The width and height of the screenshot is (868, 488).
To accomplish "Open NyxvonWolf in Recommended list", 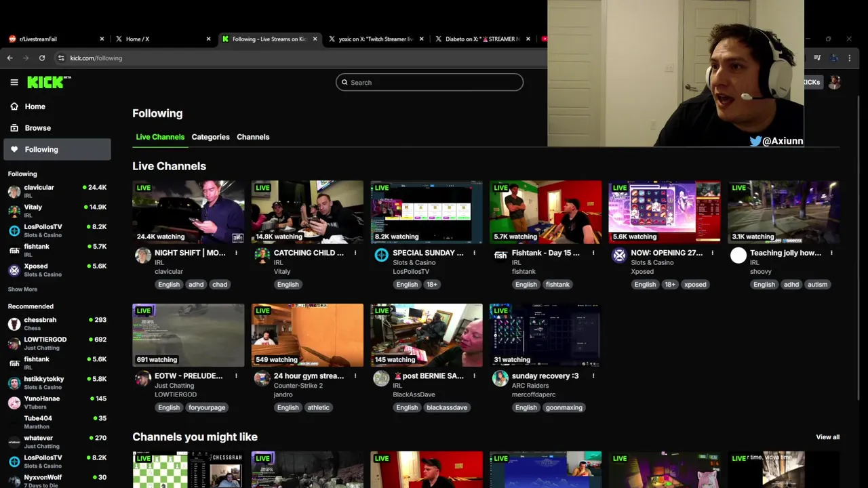I will [57, 481].
